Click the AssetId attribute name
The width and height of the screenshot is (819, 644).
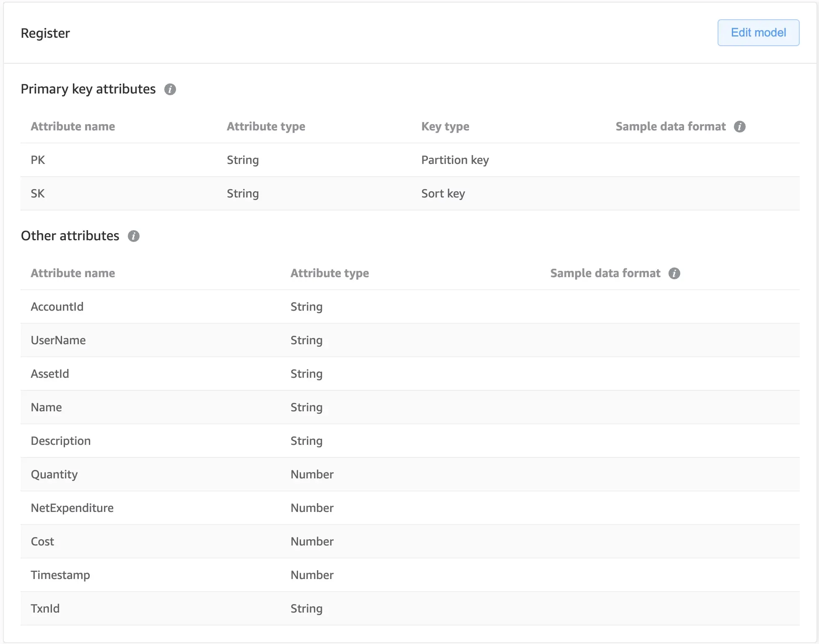[x=50, y=374]
